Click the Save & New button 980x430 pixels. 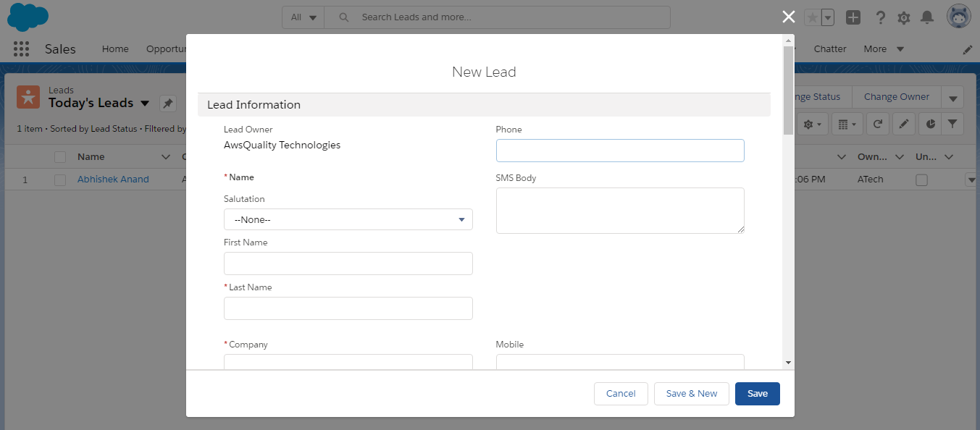point(691,394)
